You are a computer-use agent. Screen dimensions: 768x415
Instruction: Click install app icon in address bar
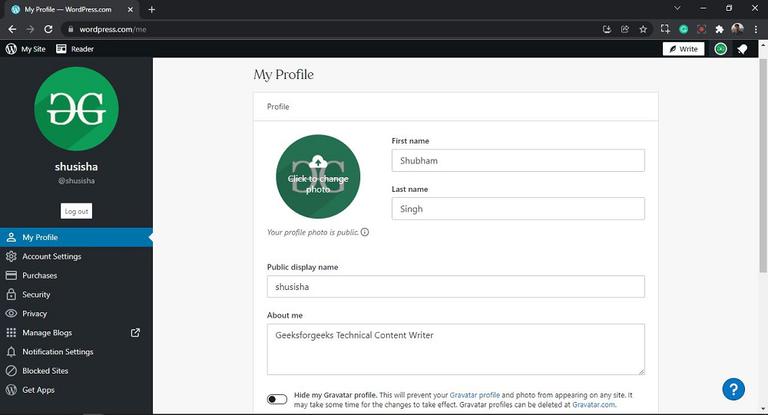coord(607,29)
